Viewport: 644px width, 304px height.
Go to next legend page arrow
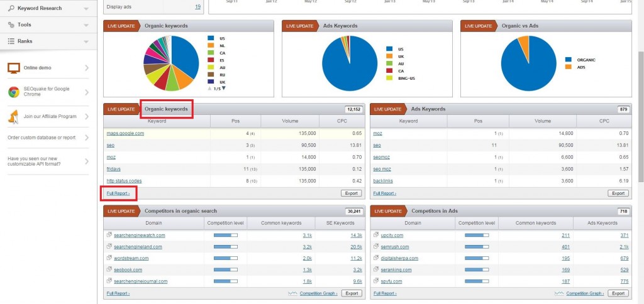224,88
